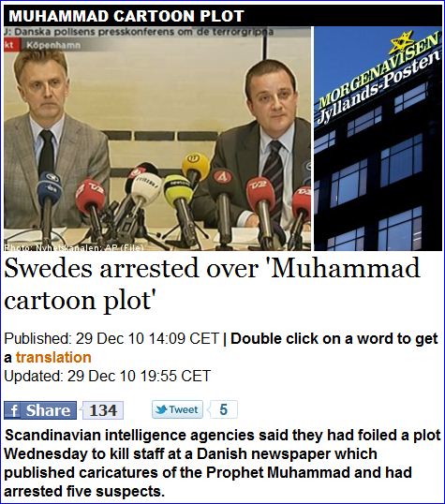Click the photo credit caption text
The width and height of the screenshot is (445, 504).
[x=74, y=247]
